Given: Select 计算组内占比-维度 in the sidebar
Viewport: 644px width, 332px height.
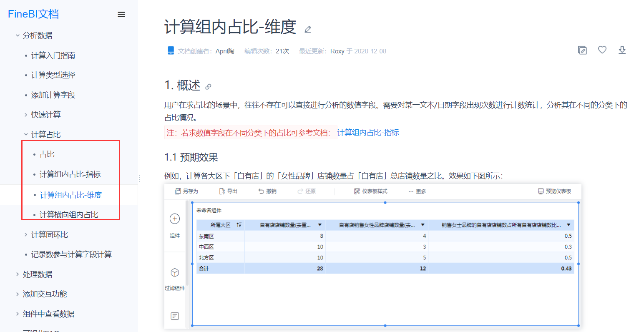Looking at the screenshot, I should 71,195.
